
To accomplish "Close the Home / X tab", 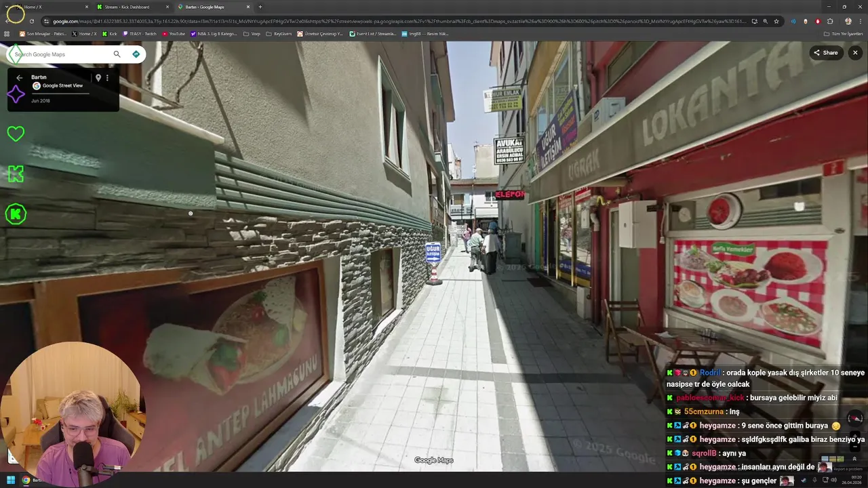I will 87,7.
